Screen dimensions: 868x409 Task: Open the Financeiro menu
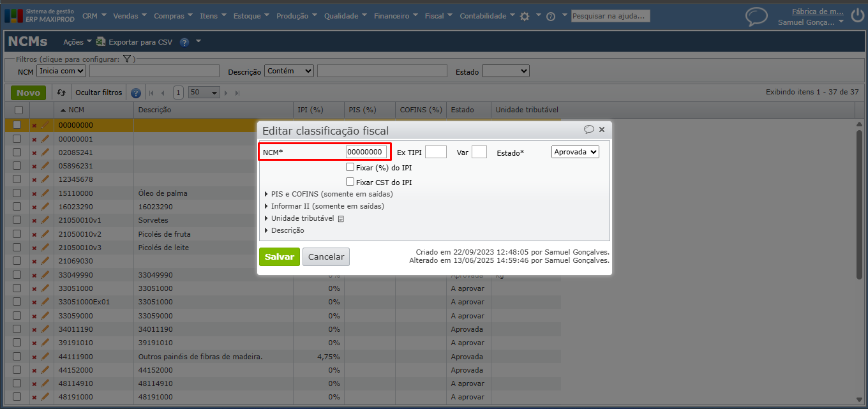(396, 16)
